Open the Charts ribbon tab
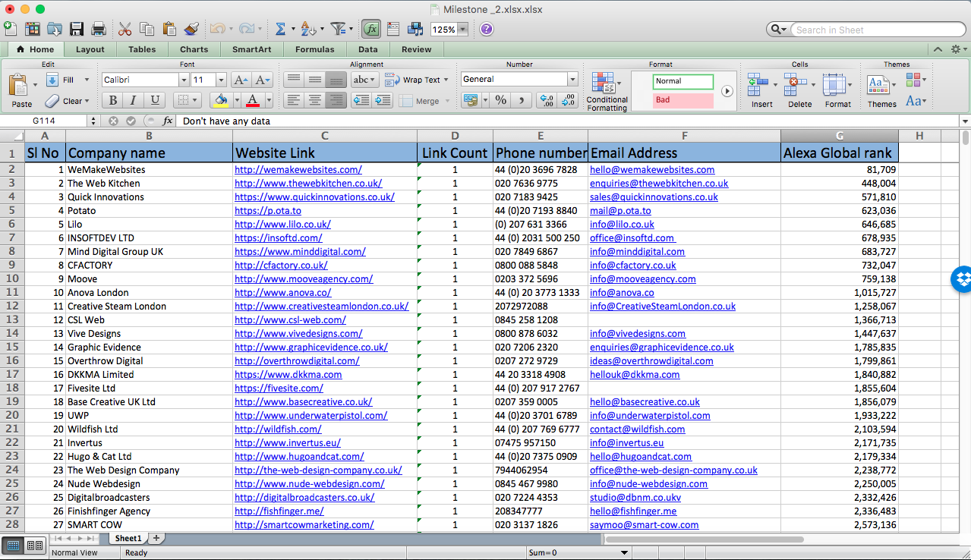This screenshot has height=560, width=971. 194,49
